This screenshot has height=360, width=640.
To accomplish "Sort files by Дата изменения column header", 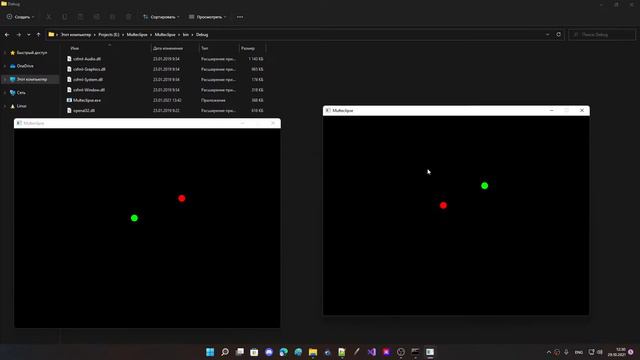I will tap(168, 48).
